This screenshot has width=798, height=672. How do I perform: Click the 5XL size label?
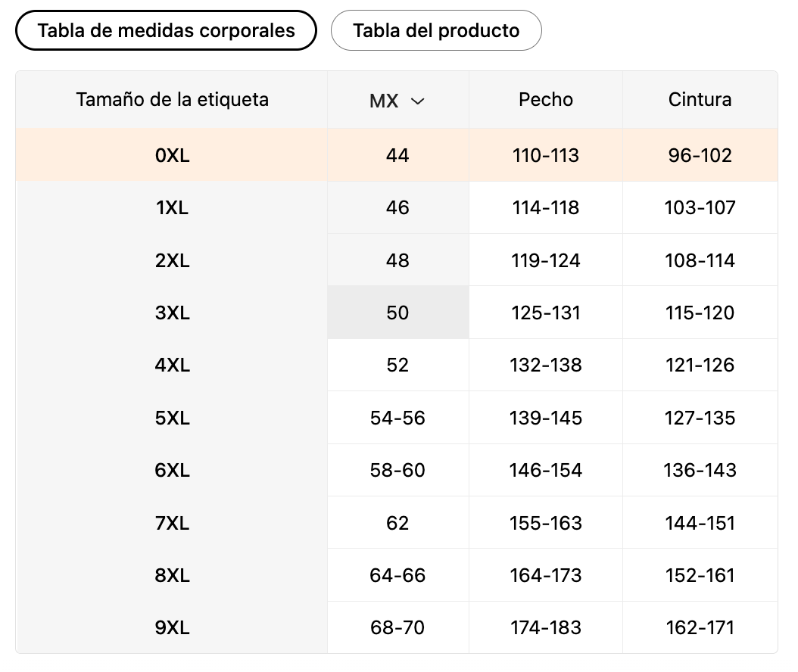click(172, 418)
